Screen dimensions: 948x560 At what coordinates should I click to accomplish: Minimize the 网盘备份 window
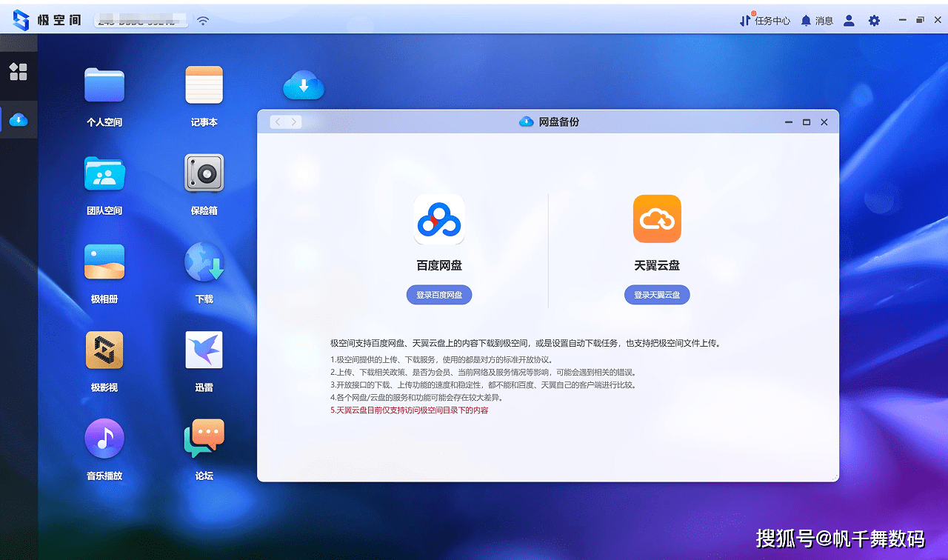pyautogui.click(x=789, y=122)
